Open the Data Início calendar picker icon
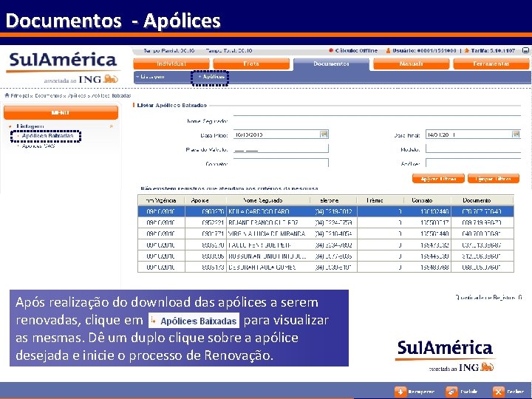 point(324,134)
